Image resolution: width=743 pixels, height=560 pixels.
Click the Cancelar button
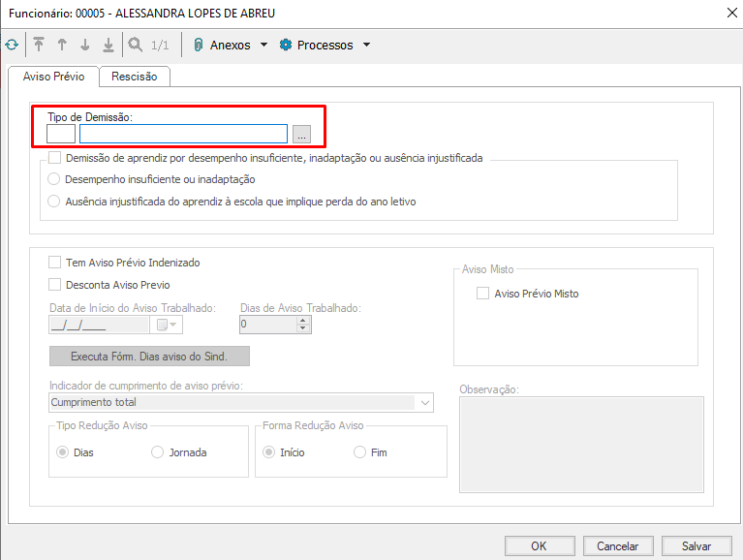(x=618, y=546)
